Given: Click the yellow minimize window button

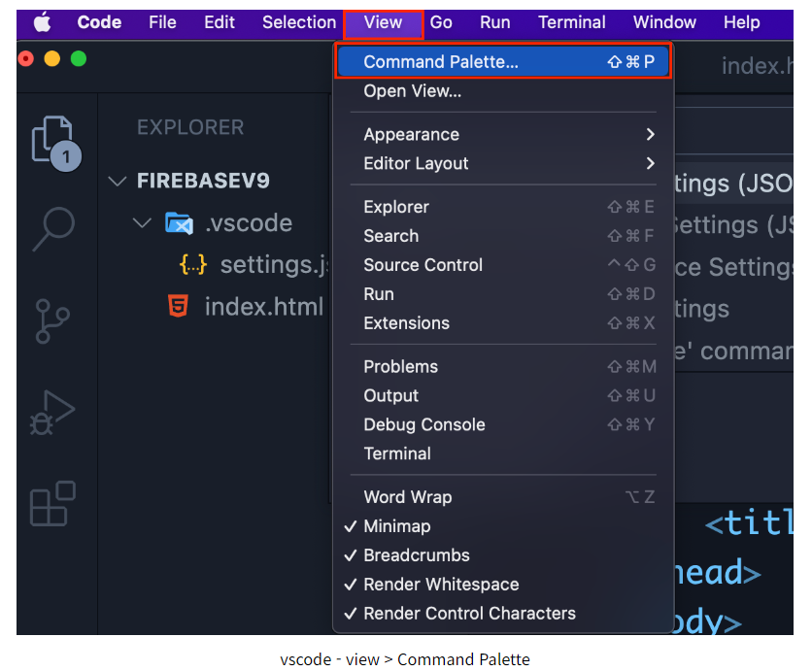Looking at the screenshot, I should pyautogui.click(x=51, y=59).
